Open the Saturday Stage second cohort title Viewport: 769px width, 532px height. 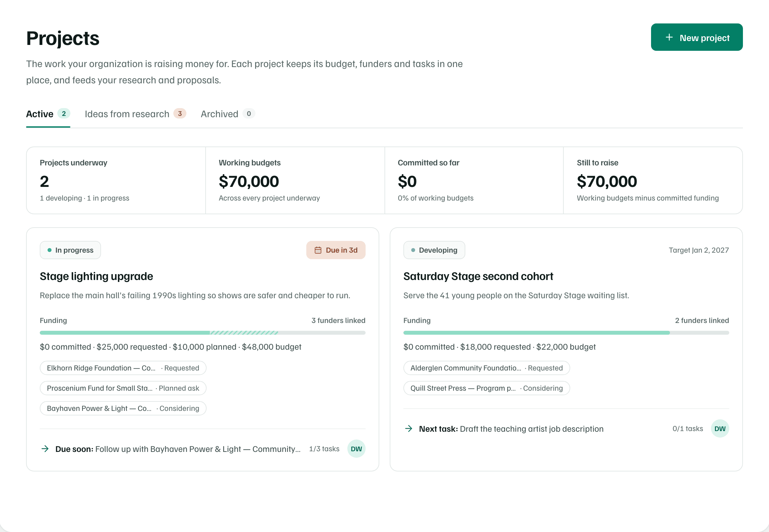coord(478,276)
